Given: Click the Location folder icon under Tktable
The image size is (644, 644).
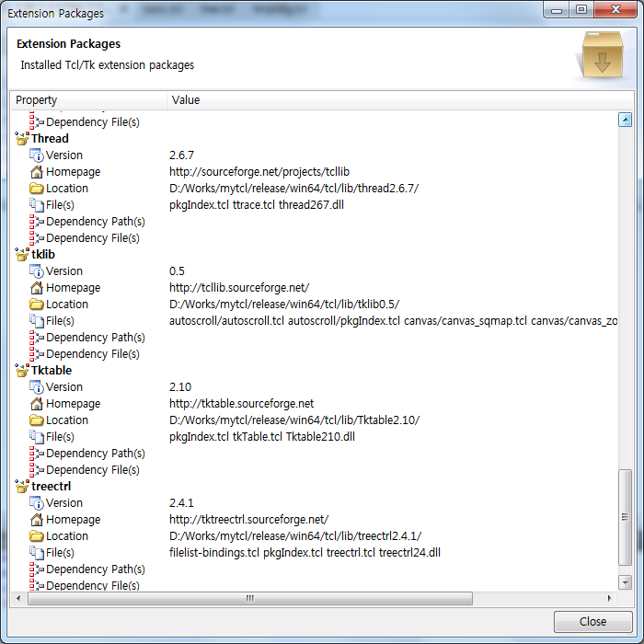Looking at the screenshot, I should 37,420.
